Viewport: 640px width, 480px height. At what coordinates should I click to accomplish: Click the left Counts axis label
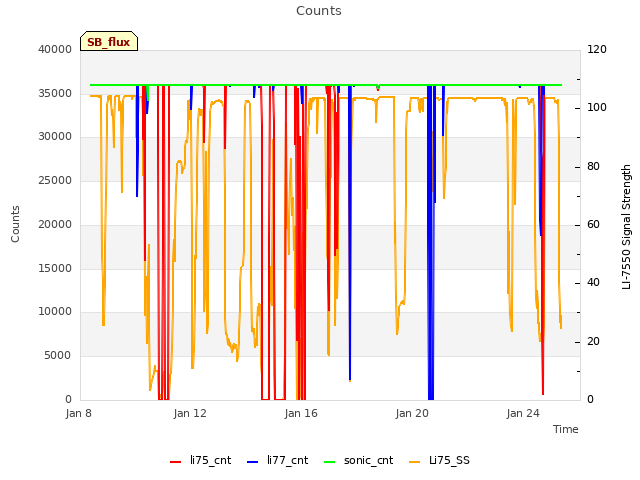[x=15, y=224]
